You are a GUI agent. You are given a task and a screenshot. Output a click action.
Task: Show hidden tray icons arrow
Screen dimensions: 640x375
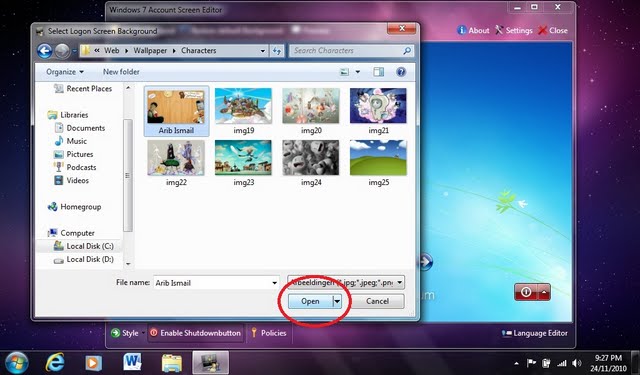click(517, 363)
